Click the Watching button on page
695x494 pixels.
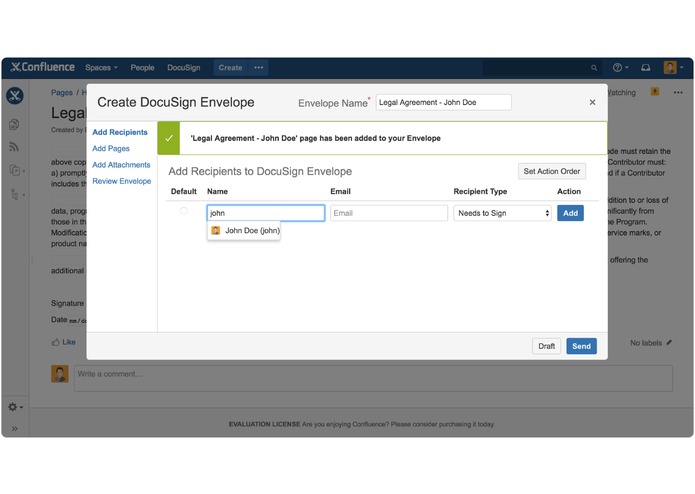(621, 93)
